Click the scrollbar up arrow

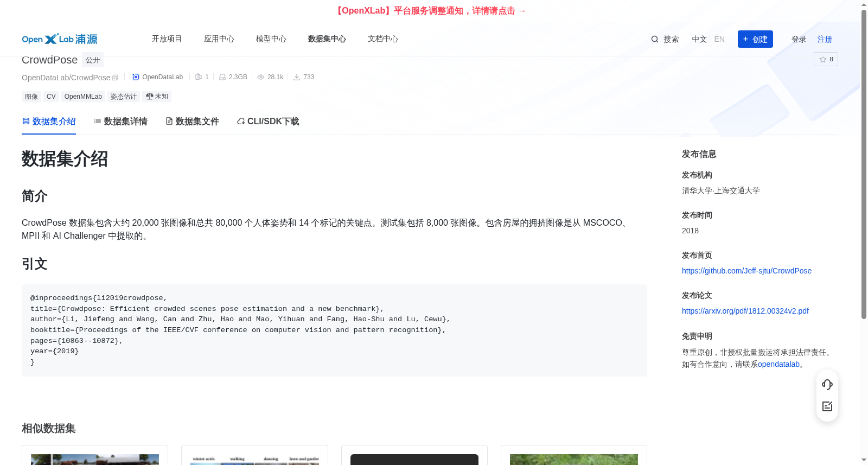(864, 4)
